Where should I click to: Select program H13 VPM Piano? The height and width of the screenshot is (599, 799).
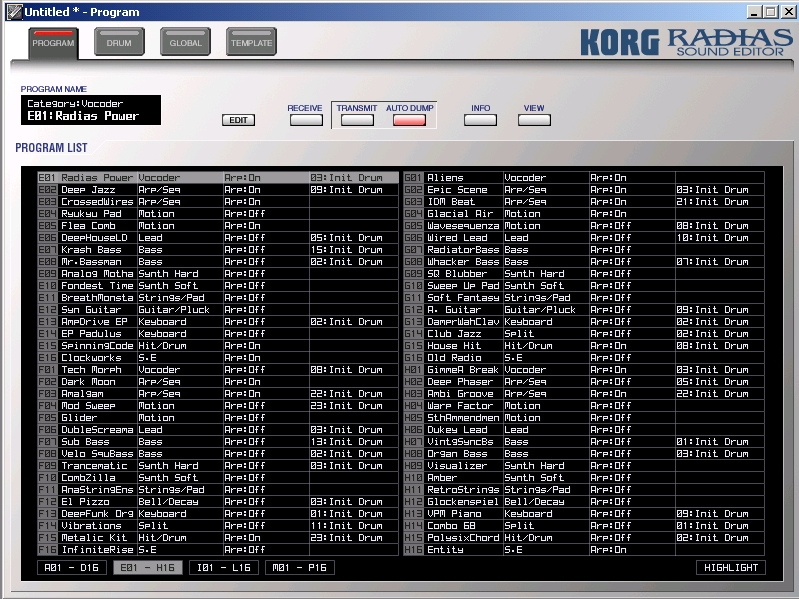(x=584, y=514)
